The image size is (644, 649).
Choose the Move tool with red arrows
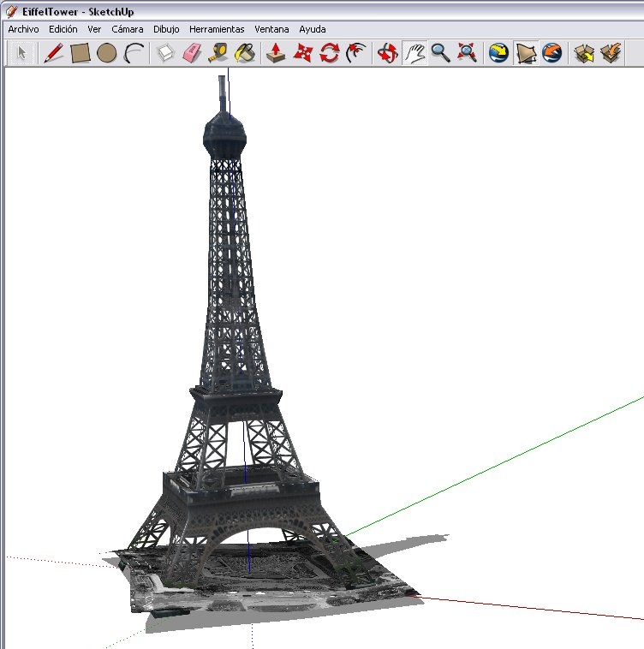pyautogui.click(x=302, y=53)
